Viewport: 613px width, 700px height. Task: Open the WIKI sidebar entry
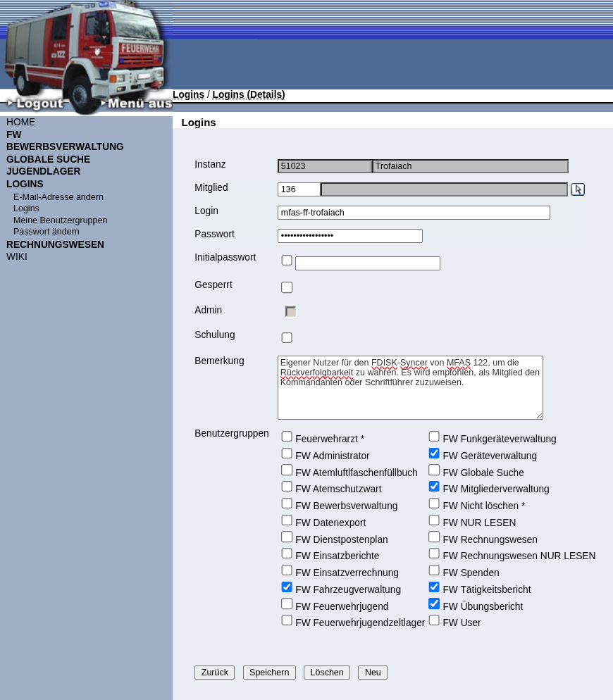pyautogui.click(x=16, y=257)
